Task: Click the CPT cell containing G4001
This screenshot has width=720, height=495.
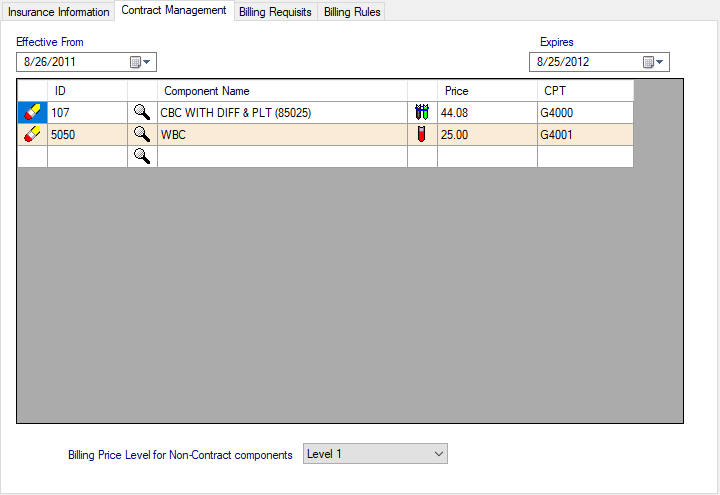Action: click(x=585, y=134)
